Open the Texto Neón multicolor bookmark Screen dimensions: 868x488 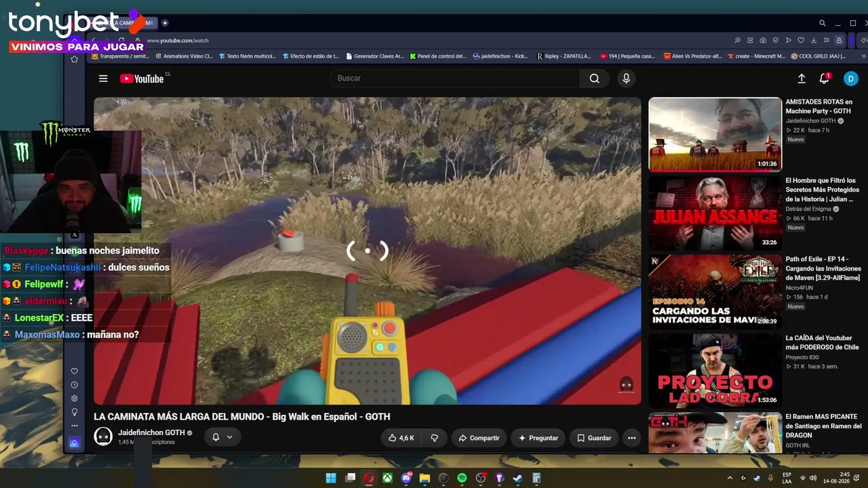(248, 56)
